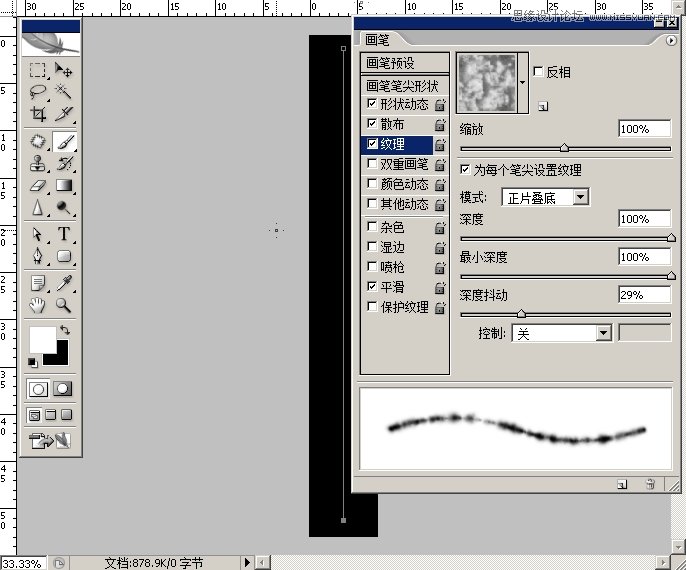Screen dimensions: 686x570
Task: Enable the 杂色 checkbox
Action: point(372,226)
